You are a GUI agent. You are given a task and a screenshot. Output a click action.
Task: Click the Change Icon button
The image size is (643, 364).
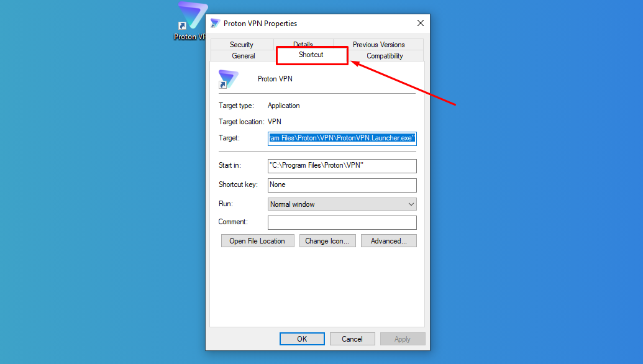[327, 241]
